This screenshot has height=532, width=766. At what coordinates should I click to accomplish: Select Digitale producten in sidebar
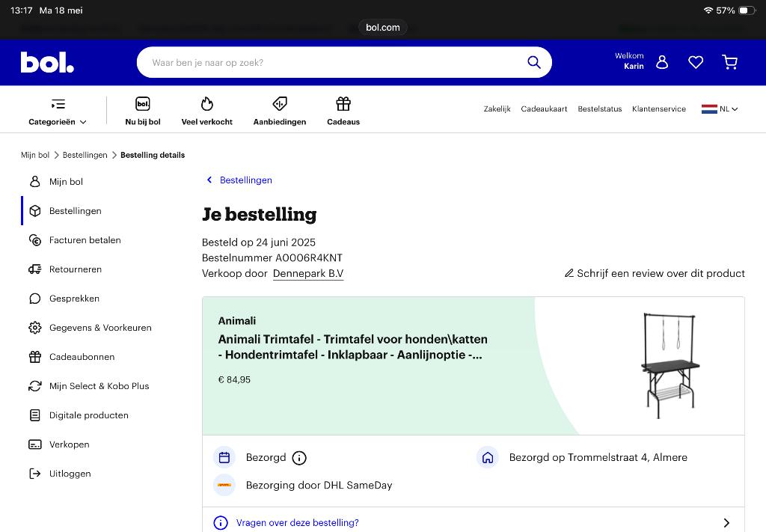(x=89, y=415)
